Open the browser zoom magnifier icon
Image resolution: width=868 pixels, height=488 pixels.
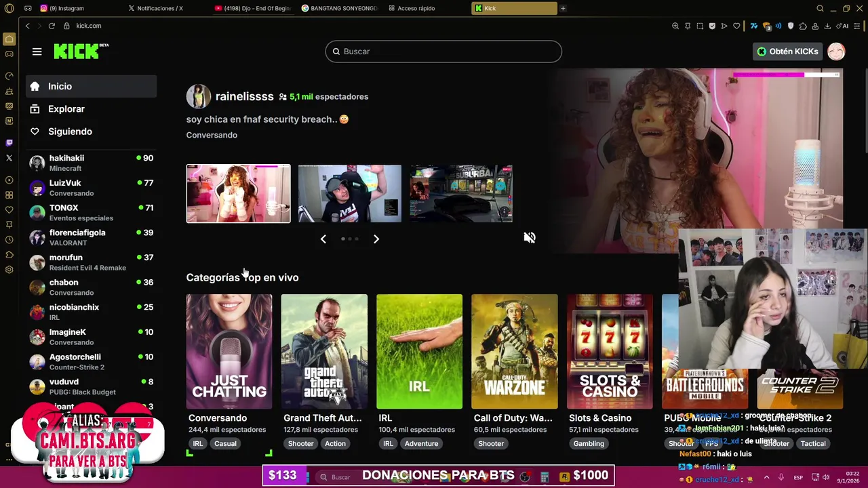(675, 26)
